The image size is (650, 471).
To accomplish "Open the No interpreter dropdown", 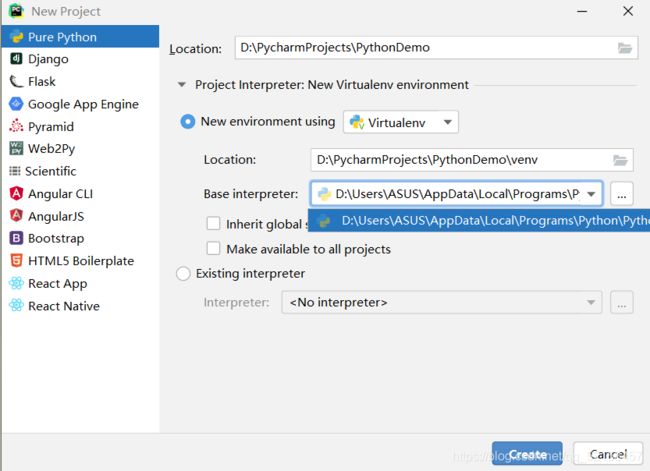I will [442, 302].
